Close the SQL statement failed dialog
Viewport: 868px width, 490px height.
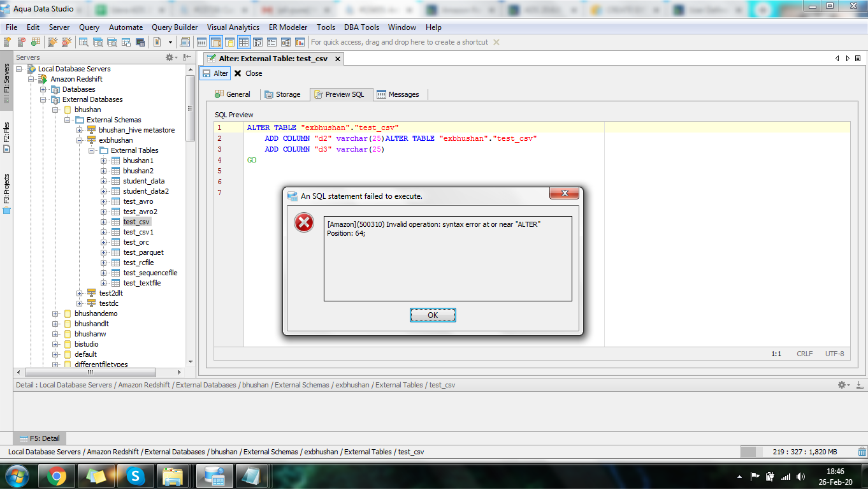coord(565,194)
